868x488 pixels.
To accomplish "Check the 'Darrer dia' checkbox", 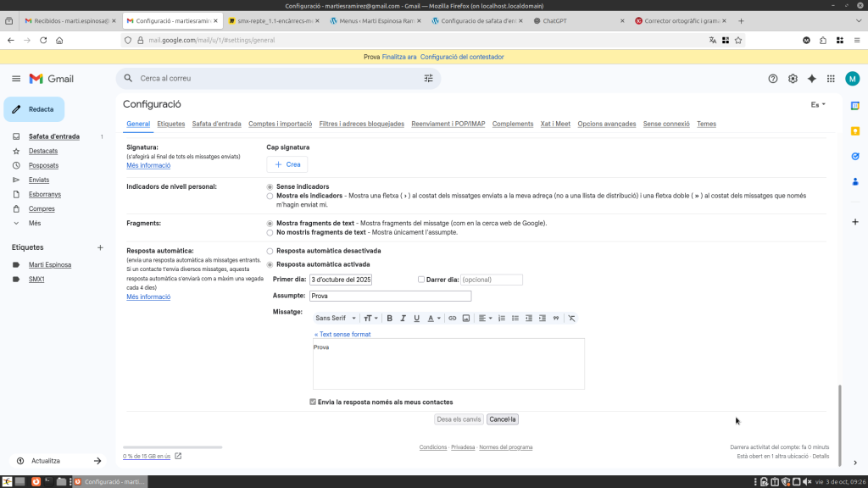I will pos(421,280).
